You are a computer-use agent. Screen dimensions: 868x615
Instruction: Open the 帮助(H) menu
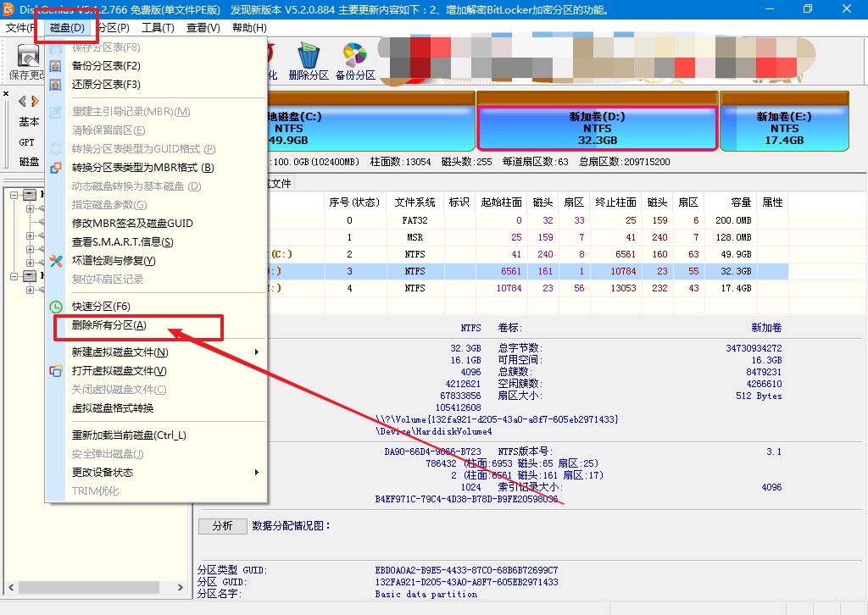pos(249,28)
